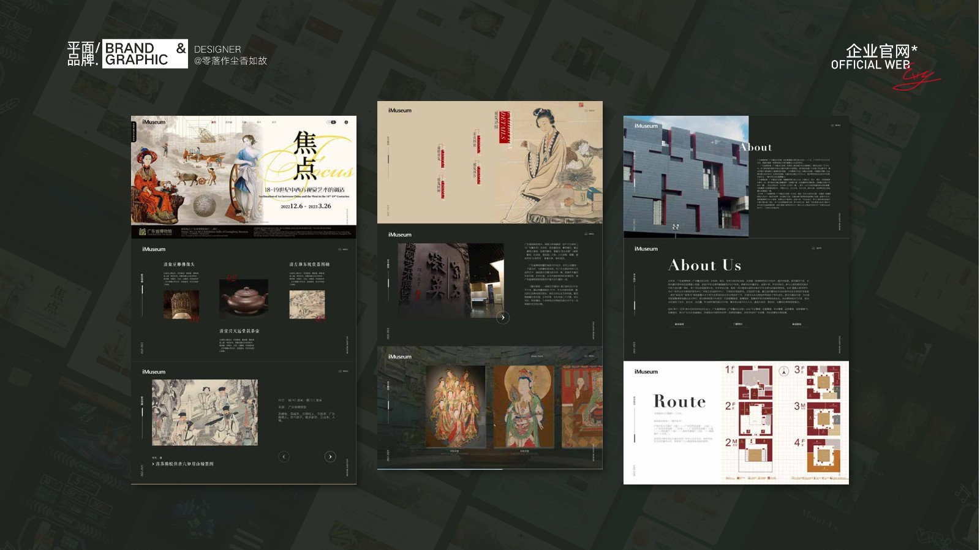Click the 清苏腾蛟 painting title link
This screenshot has height=550, width=980.
point(184,464)
